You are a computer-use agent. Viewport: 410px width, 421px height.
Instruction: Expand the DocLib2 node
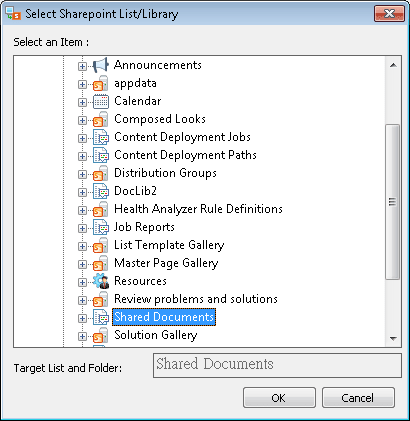[x=82, y=192]
